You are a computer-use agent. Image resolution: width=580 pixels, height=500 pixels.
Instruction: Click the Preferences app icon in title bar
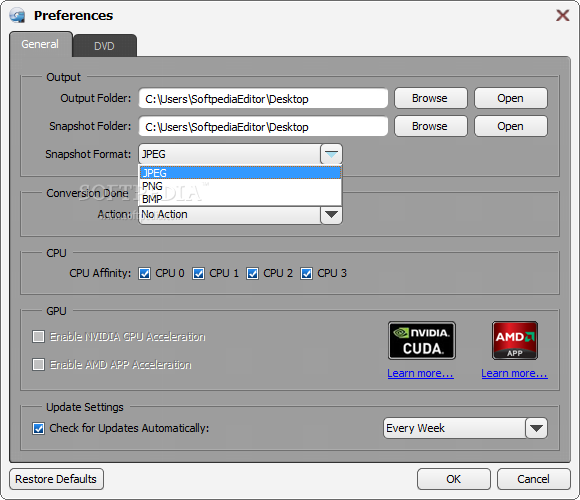pos(17,16)
